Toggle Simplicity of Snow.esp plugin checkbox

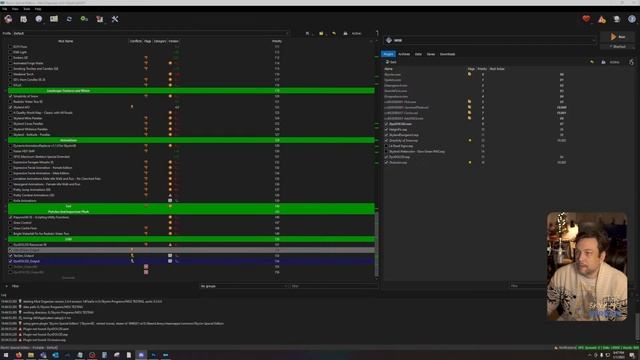point(386,140)
